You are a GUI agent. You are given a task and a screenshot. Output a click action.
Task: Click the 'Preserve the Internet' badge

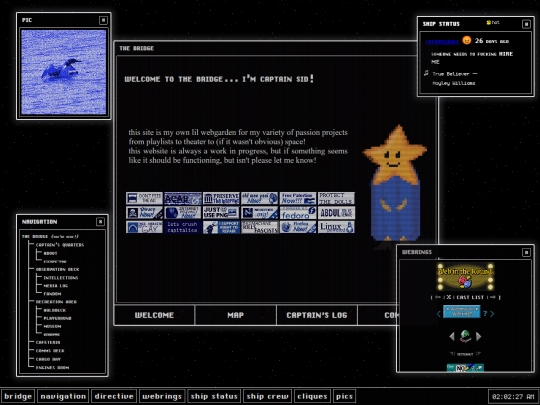221,198
